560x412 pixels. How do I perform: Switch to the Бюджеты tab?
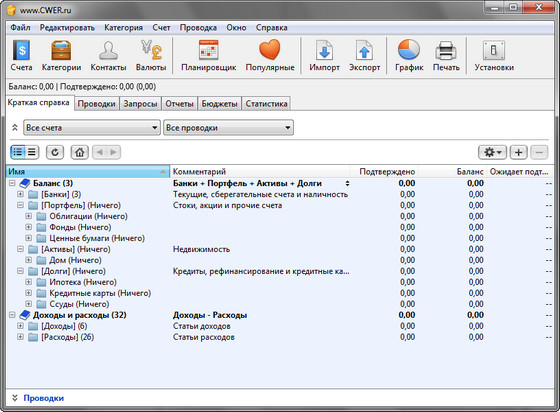tap(219, 104)
